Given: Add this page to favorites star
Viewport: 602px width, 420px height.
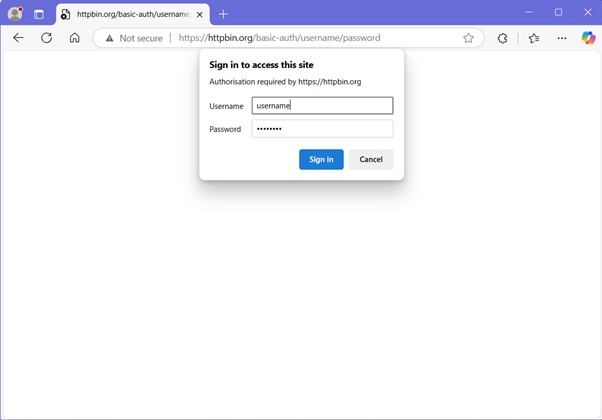Looking at the screenshot, I should click(468, 38).
